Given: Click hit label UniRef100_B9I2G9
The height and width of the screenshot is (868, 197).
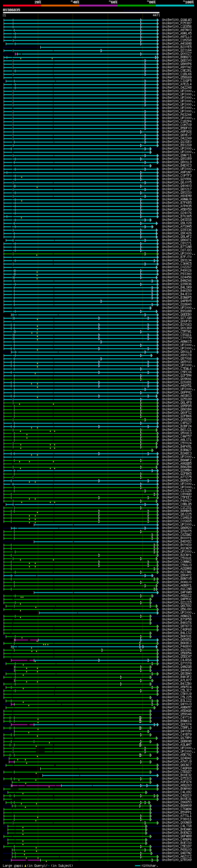Looking at the screenshot, I should click(177, 145).
